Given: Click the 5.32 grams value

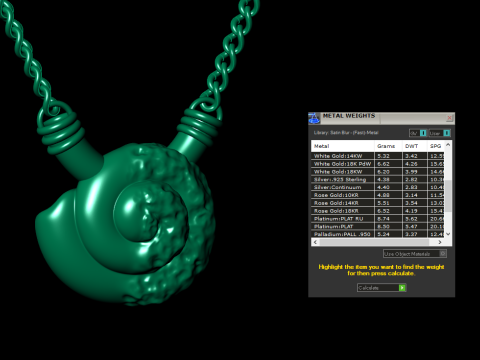Looking at the screenshot, I should coord(383,156).
